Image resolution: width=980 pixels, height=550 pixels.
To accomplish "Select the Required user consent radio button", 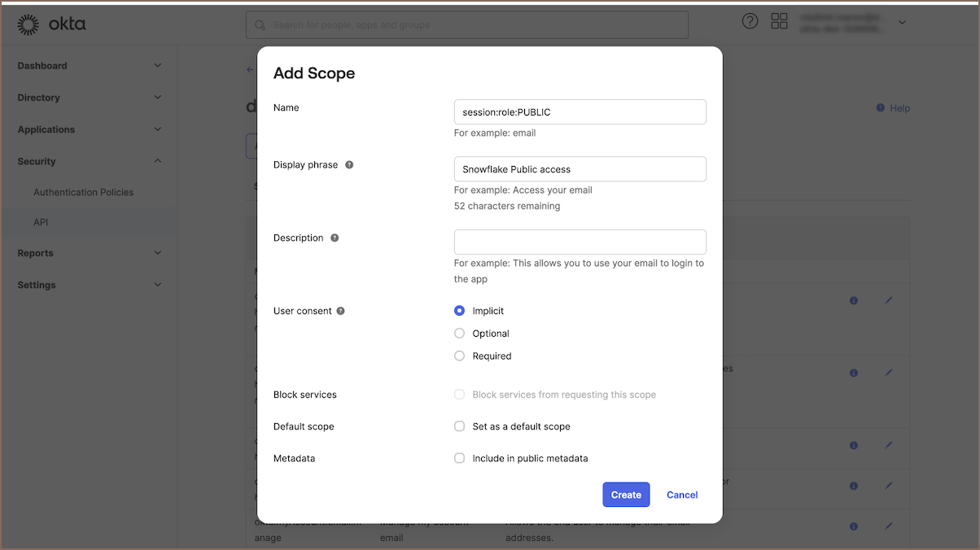I will 460,356.
